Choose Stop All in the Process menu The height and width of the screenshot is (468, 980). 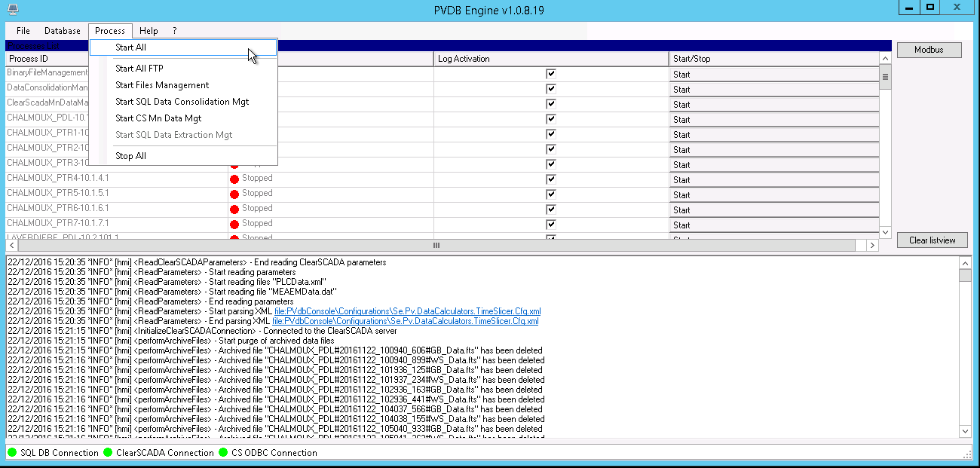pyautogui.click(x=130, y=156)
